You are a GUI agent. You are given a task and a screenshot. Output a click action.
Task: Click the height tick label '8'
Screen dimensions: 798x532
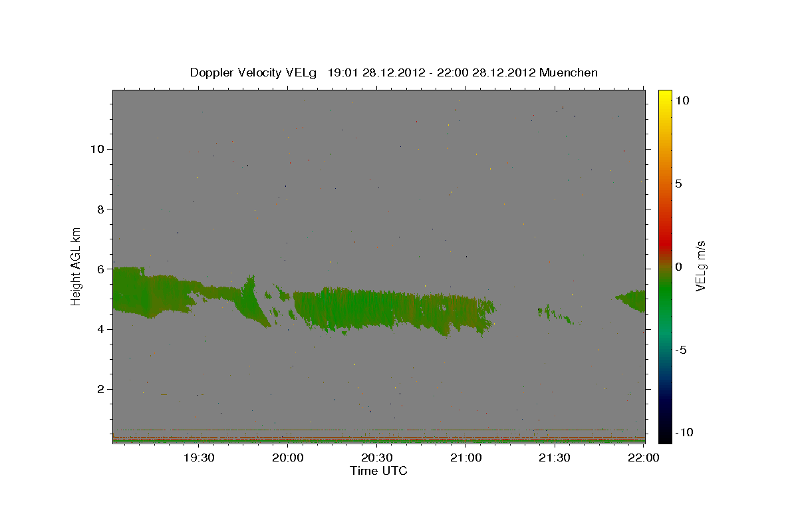point(100,209)
